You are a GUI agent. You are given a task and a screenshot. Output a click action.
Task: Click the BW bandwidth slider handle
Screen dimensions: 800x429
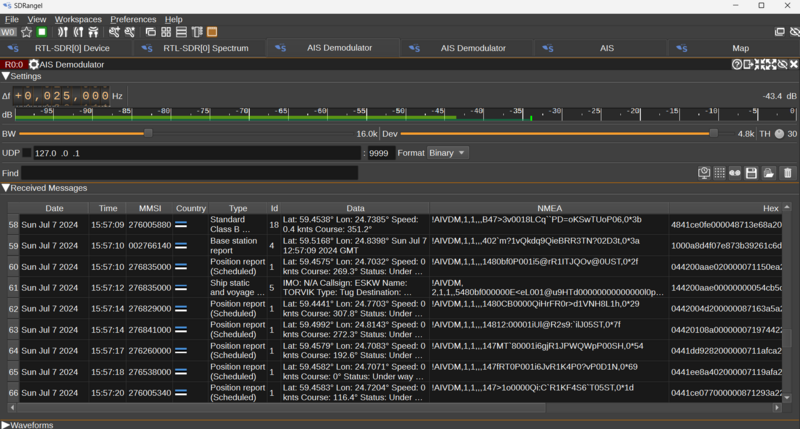coord(148,133)
